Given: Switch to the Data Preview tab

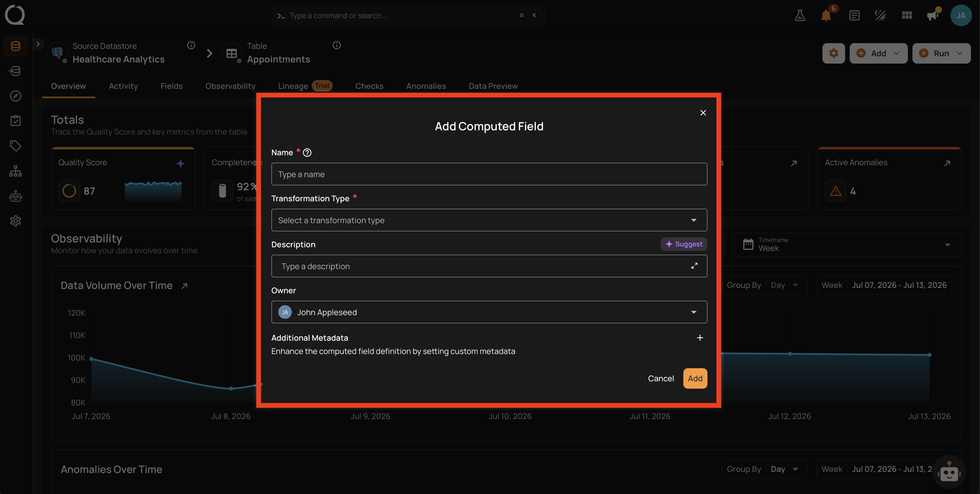Looking at the screenshot, I should click(493, 86).
